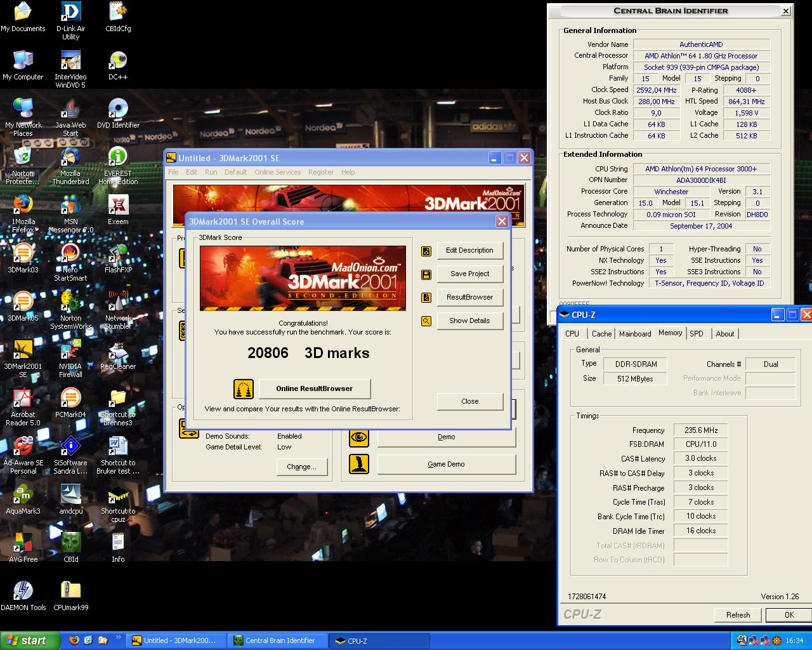Open Help menu in 3DMark2001 SE
The image size is (812, 650).
(348, 172)
